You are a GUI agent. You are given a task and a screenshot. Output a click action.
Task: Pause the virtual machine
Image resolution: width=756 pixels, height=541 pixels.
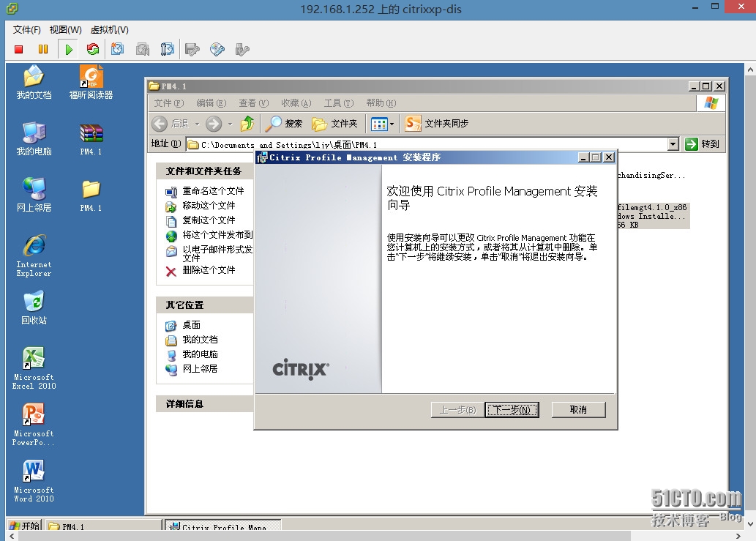(43, 49)
